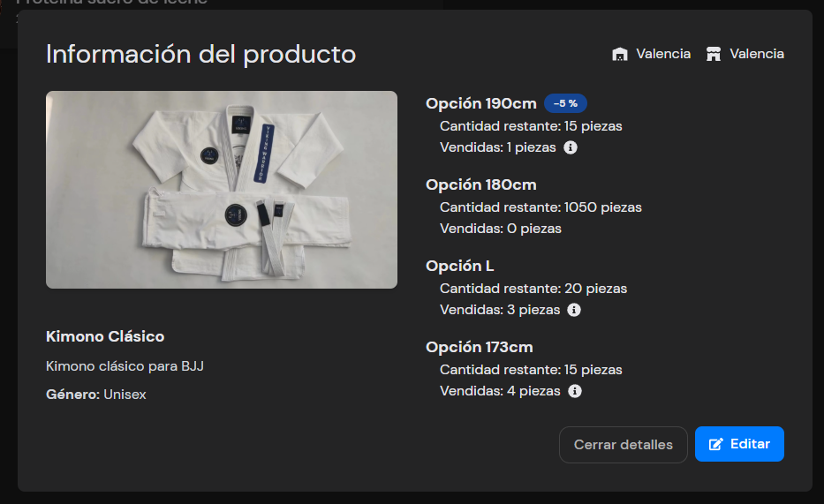The height and width of the screenshot is (504, 824).
Task: Click the pencil icon on Editar button
Action: (716, 444)
